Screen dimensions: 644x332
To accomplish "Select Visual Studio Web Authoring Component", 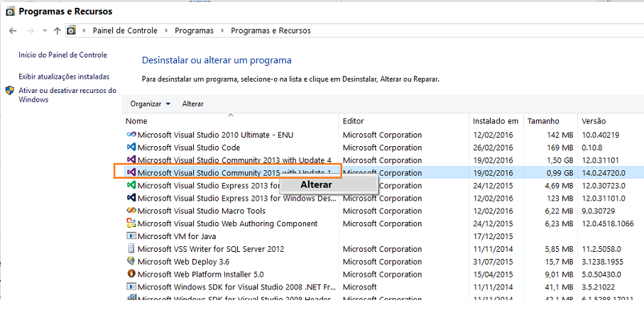I will 227,223.
